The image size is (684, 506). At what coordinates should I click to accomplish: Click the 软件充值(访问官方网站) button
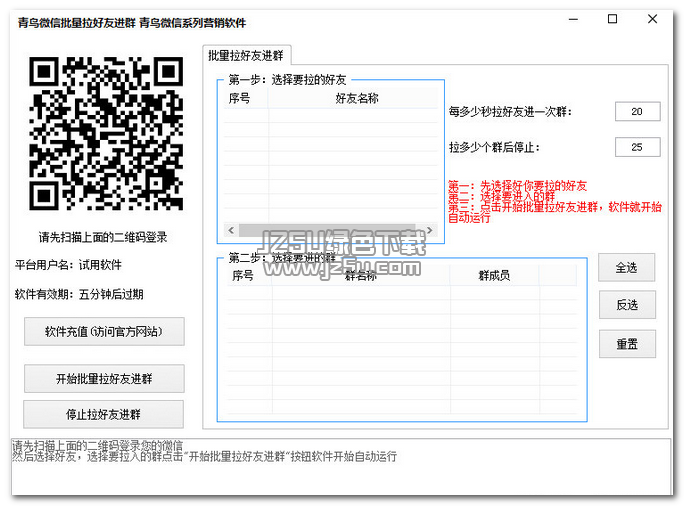tap(104, 332)
